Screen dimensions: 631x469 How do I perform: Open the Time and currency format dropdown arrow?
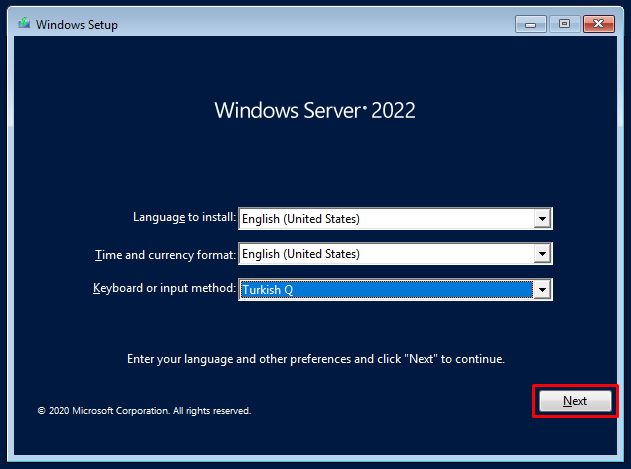[542, 254]
